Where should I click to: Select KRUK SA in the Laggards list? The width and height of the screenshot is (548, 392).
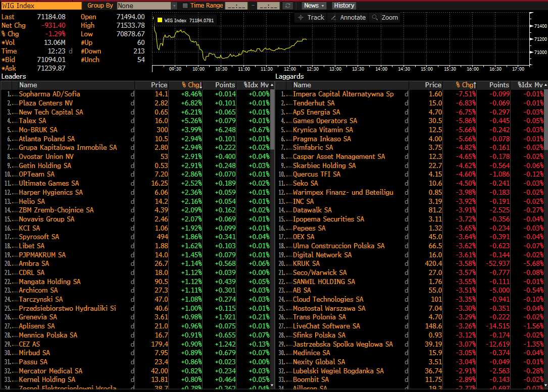(306, 263)
